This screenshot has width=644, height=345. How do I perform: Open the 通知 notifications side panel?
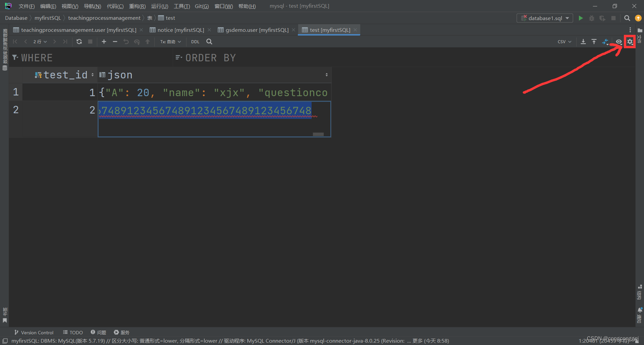640,315
